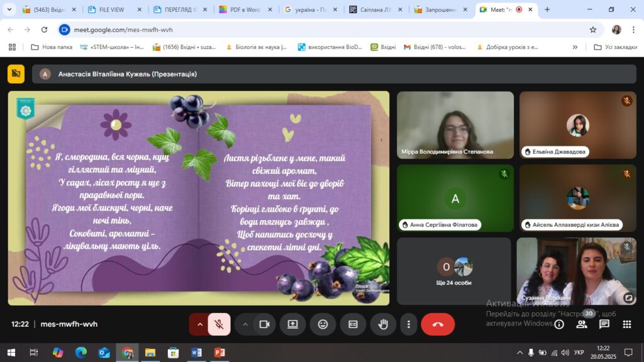
Task: Toggle closed captions
Action: point(353,324)
